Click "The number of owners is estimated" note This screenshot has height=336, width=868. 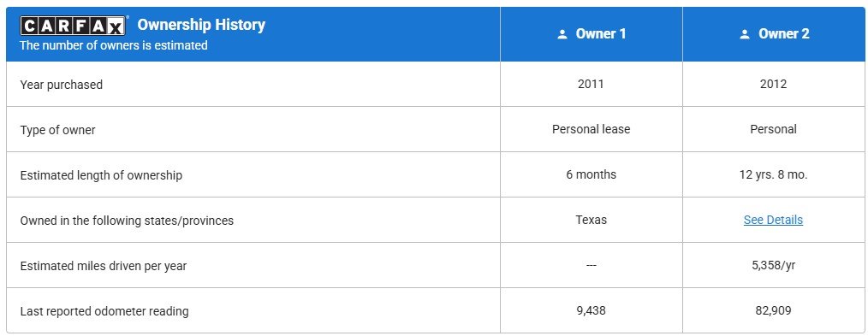tap(114, 45)
